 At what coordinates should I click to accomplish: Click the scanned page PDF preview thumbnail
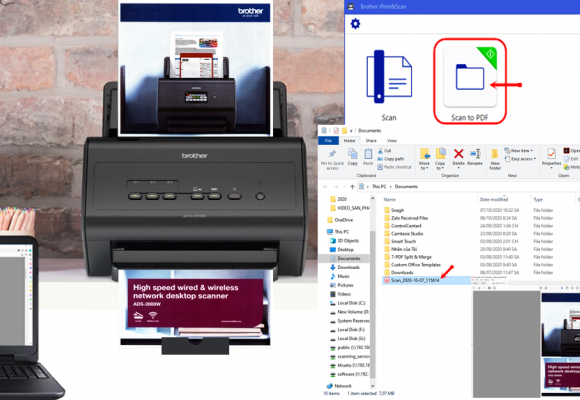[x=560, y=344]
